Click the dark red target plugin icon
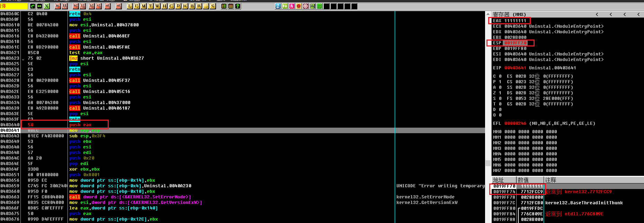The width and height of the screenshot is (644, 223). click(306, 6)
